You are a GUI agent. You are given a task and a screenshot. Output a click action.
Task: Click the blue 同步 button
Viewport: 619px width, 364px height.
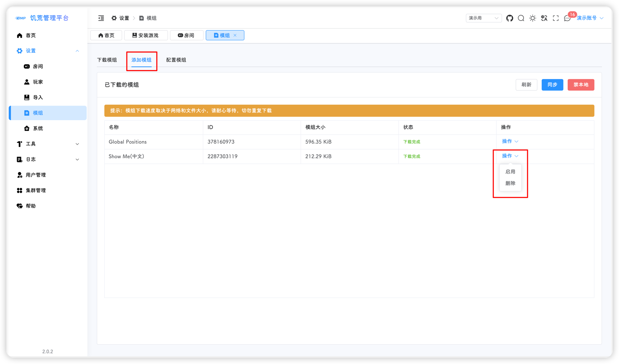[x=552, y=85]
